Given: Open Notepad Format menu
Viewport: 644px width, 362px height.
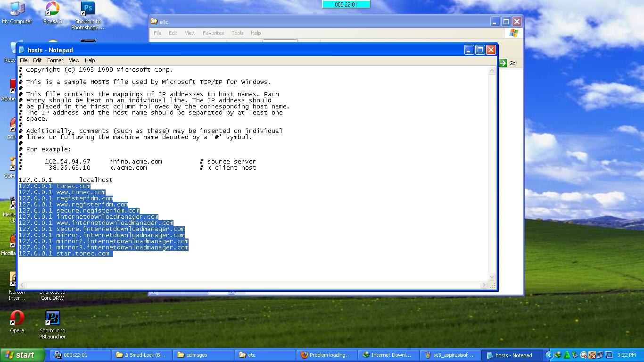Looking at the screenshot, I should click(x=55, y=60).
